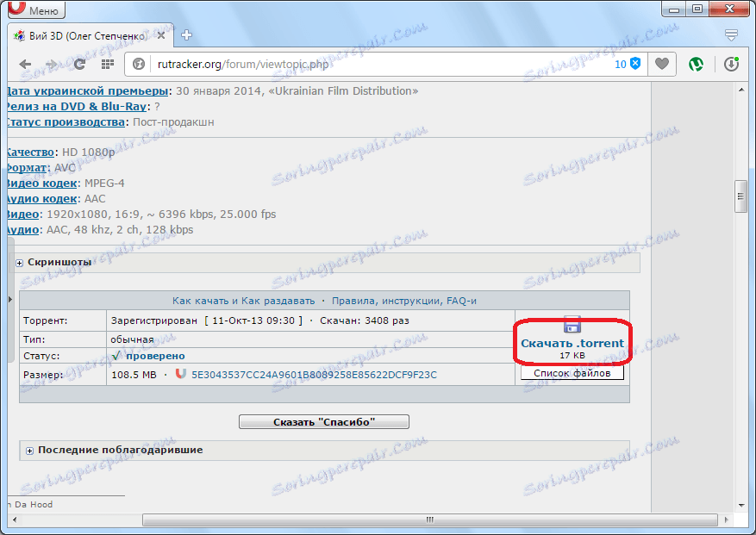This screenshot has width=756, height=535.
Task: Click the sync icon right of the address bar
Action: pos(732,64)
